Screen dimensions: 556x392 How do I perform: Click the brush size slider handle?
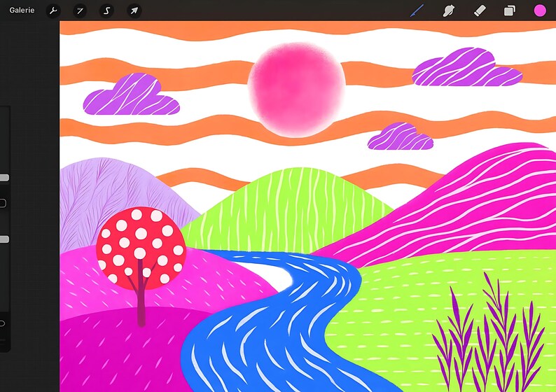pyautogui.click(x=4, y=178)
